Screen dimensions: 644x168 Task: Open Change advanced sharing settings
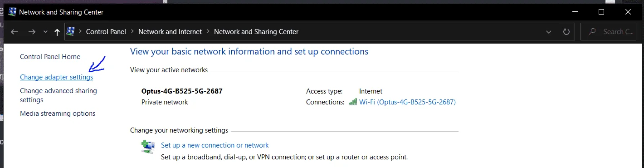[59, 95]
